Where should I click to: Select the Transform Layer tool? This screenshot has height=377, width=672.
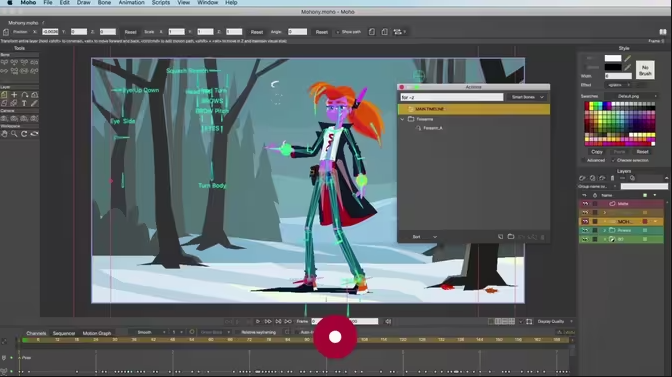(x=4, y=95)
